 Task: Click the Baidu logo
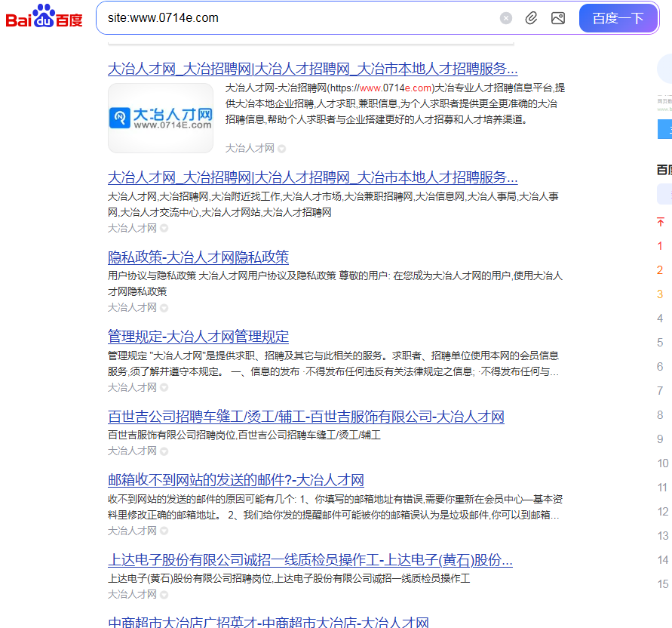pos(44,17)
